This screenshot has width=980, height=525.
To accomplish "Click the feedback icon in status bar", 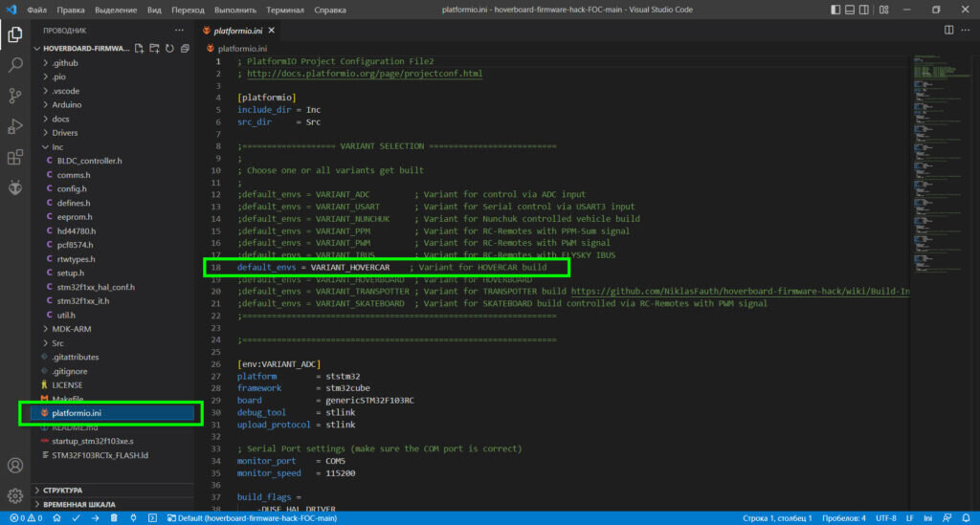I will 947,518.
